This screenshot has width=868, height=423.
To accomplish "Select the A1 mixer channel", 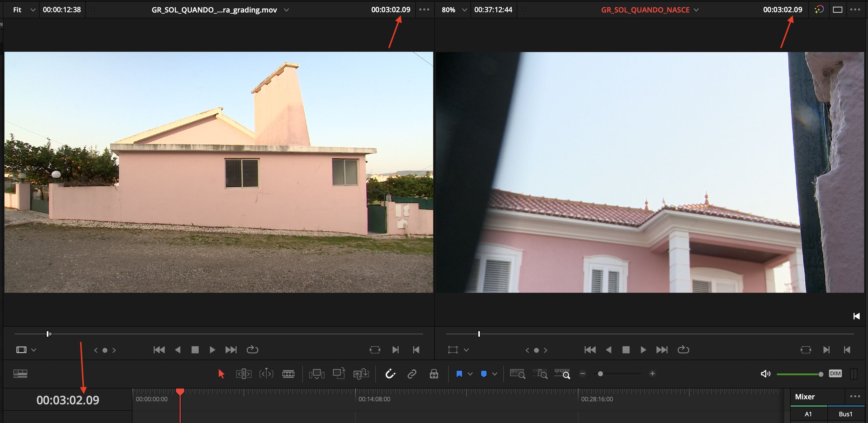I will coord(808,414).
